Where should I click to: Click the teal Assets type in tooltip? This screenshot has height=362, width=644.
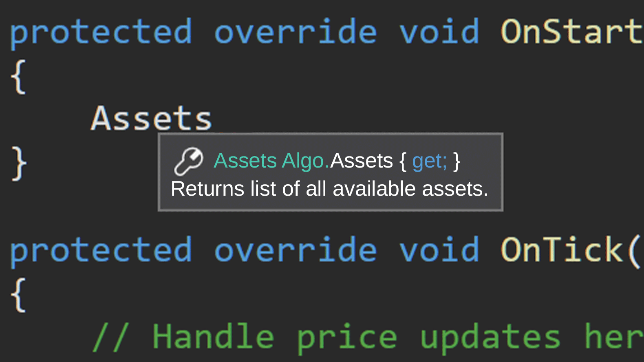click(245, 161)
